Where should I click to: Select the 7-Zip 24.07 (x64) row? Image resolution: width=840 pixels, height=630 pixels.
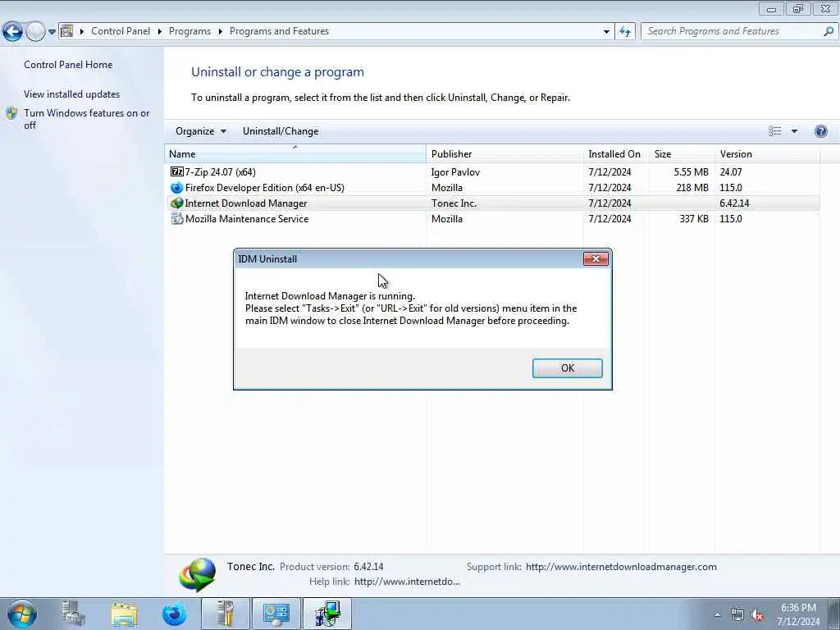[x=492, y=172]
